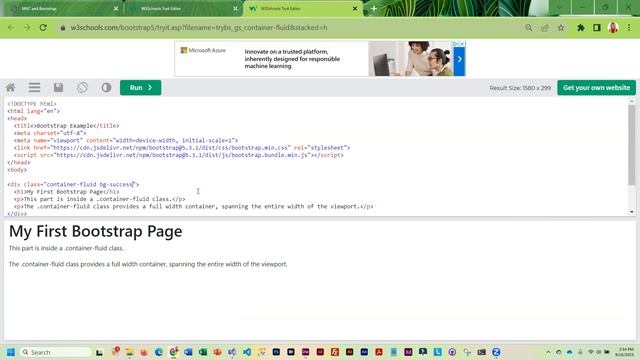The height and width of the screenshot is (360, 640).
Task: Open a new browser tab
Action: 373,9
